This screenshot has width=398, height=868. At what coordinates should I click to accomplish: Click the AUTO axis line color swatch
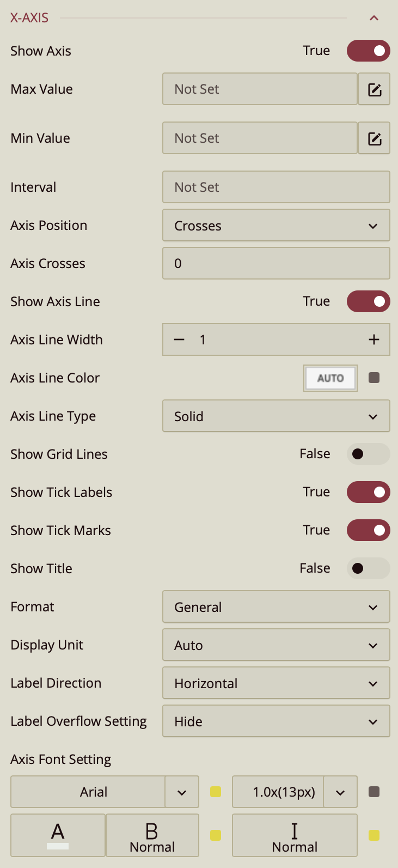[330, 378]
